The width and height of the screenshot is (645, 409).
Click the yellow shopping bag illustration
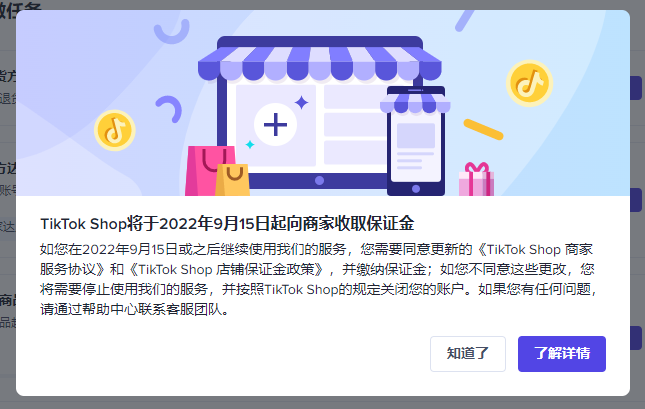tap(232, 180)
